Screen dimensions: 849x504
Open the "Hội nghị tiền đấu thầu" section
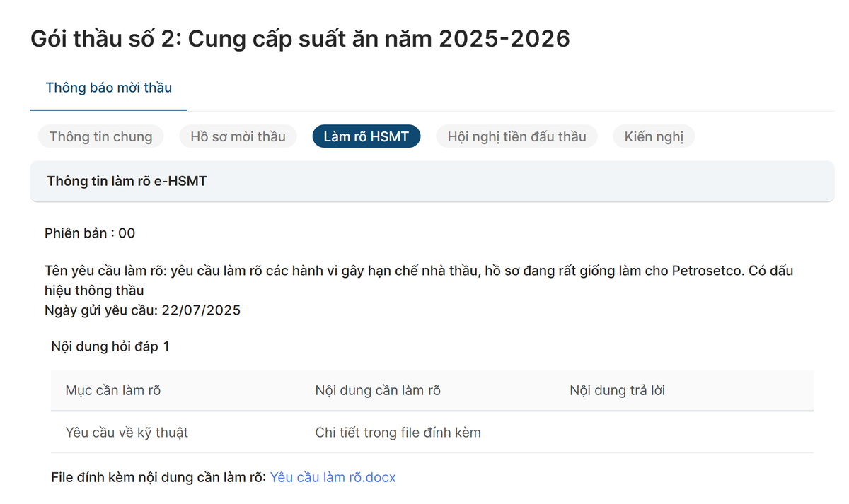click(516, 136)
